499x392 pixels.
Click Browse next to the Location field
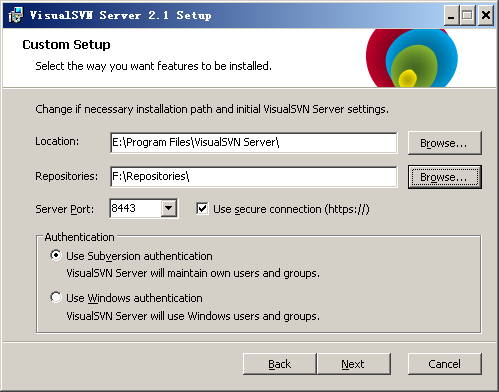445,143
